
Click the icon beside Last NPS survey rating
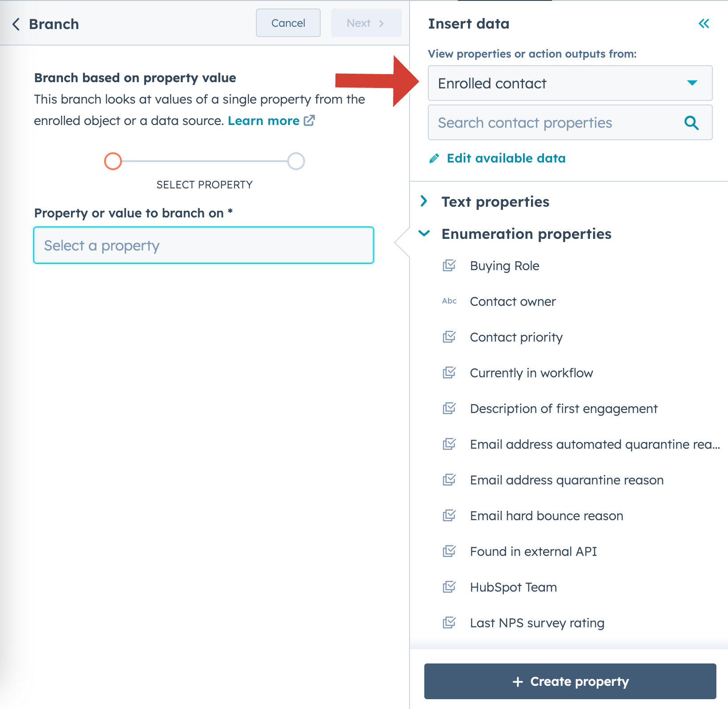(450, 622)
